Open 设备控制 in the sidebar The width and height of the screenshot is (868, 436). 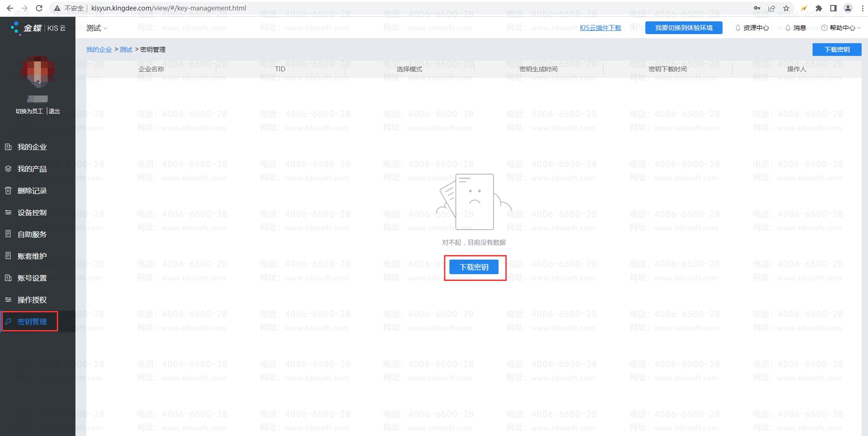[32, 212]
